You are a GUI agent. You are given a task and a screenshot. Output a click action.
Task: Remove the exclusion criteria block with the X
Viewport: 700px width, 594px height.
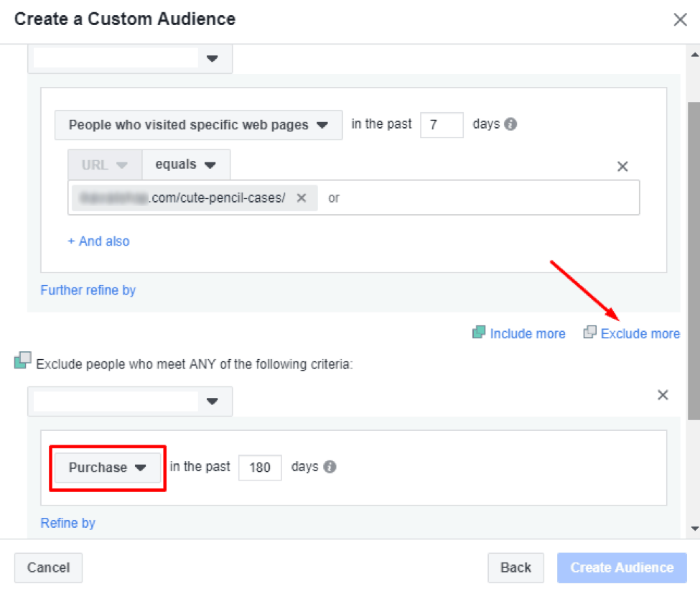pos(662,394)
